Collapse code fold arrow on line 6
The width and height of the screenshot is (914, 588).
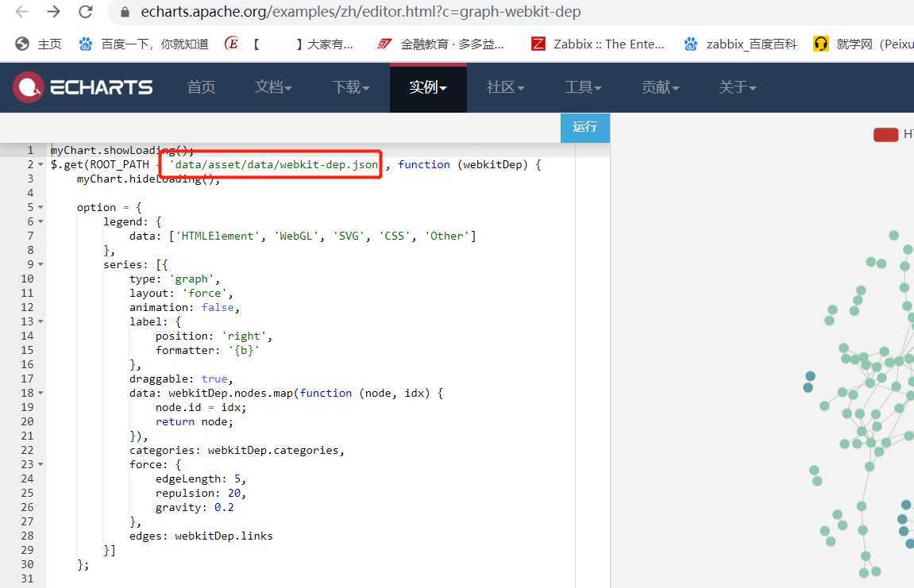pyautogui.click(x=40, y=222)
